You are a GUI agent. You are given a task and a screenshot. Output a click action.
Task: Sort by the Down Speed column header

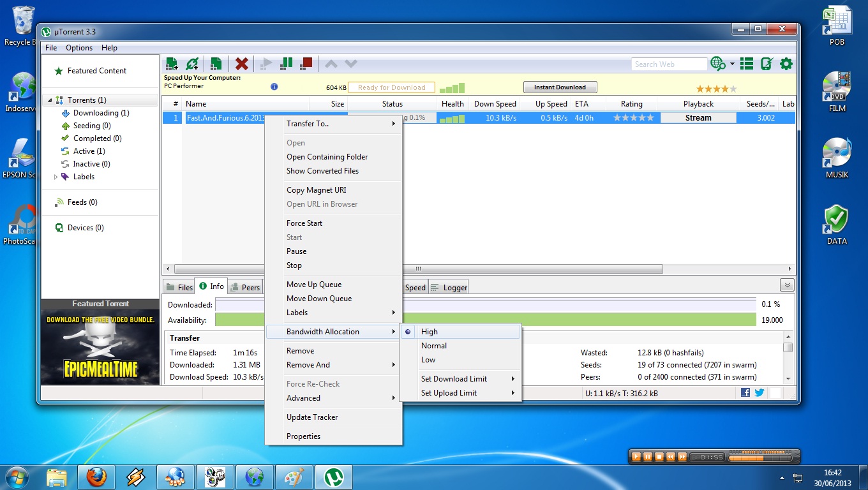coord(495,104)
